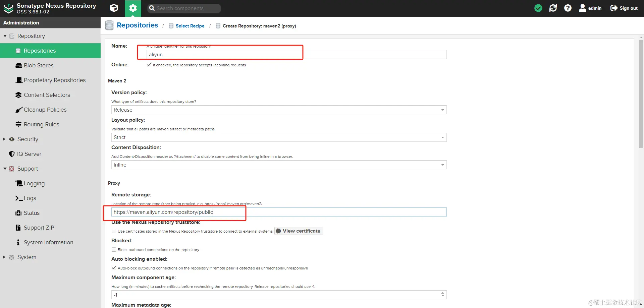Open the Browse cube icon
The image size is (644, 308).
[x=114, y=8]
